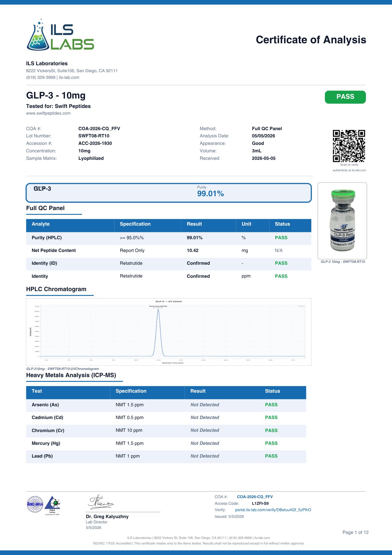
Task: Click the vial caption GLP-3 10mg - SWFT08-RT10
Action: [x=343, y=262]
